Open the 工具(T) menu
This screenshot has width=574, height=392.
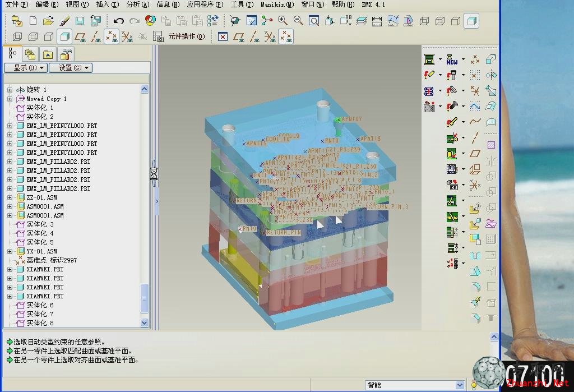242,4
